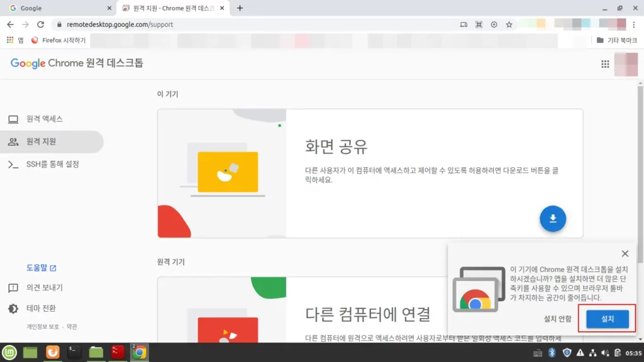This screenshot has height=362, width=644.
Task: Show desktop from the taskbar
Action: coord(30,352)
